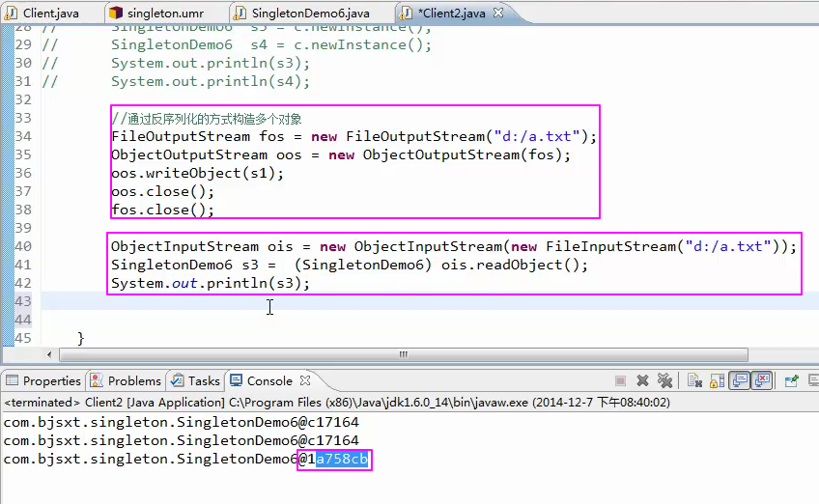Click the Client2.java tab file icon
This screenshot has width=819, height=504.
coord(406,14)
